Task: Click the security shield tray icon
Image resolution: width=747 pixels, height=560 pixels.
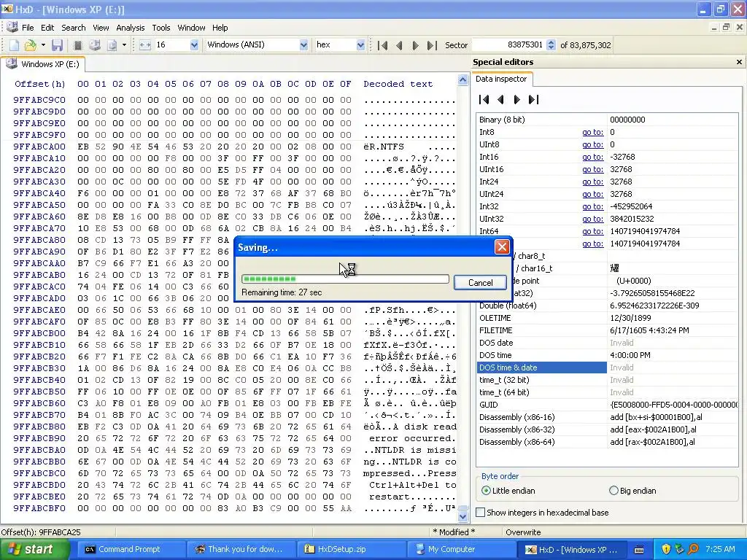Action: click(666, 550)
